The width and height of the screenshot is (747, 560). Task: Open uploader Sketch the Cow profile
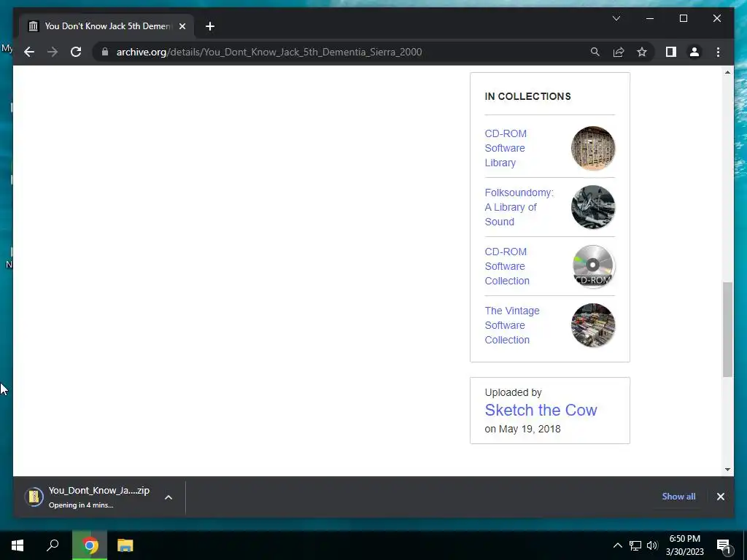click(x=541, y=410)
